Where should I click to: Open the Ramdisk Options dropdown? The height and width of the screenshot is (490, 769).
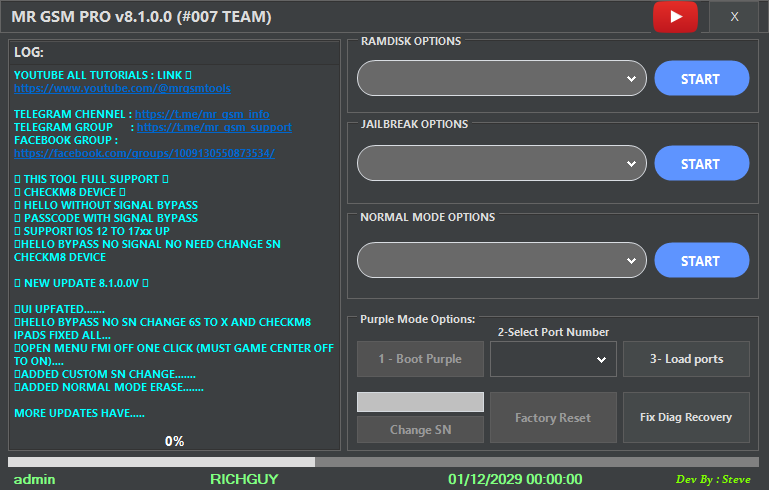(x=502, y=78)
